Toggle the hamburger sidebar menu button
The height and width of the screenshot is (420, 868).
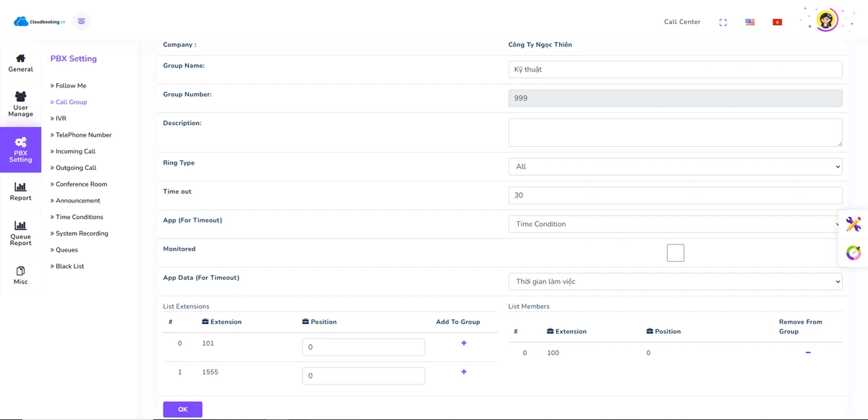[81, 22]
